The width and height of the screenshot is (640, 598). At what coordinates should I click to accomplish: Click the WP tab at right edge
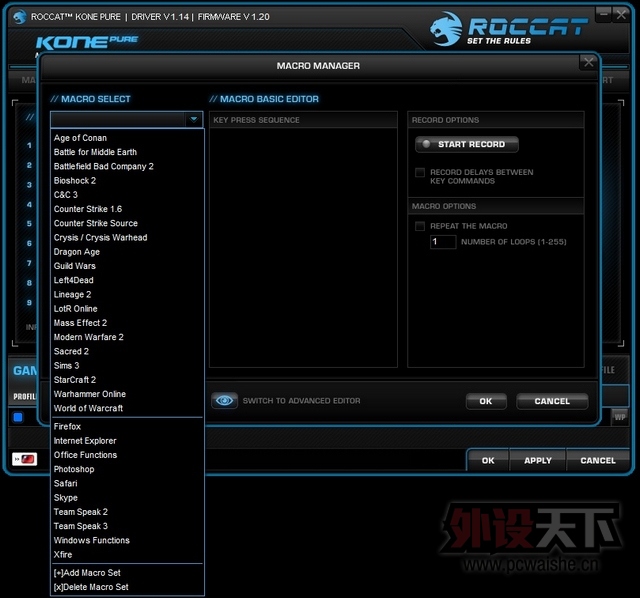pyautogui.click(x=620, y=417)
